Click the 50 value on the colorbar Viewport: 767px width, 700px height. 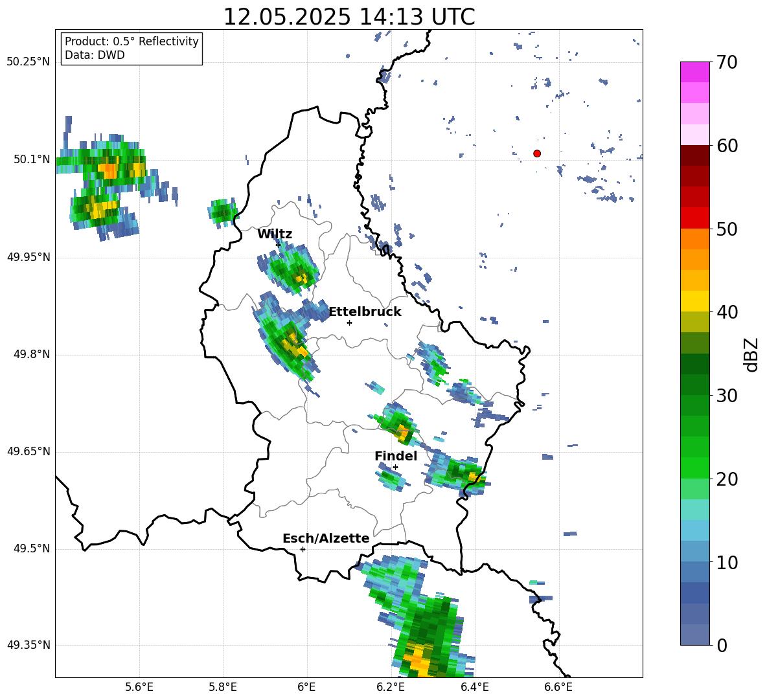(727, 229)
